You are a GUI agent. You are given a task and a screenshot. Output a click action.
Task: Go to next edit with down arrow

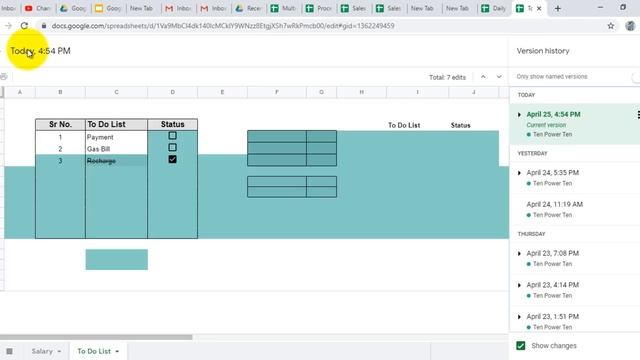tap(499, 77)
